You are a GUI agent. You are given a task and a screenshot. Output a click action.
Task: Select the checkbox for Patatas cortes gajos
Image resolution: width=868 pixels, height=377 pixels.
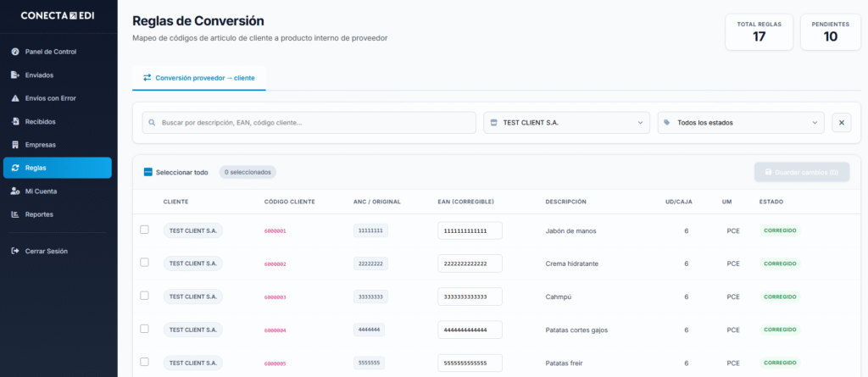pos(144,329)
